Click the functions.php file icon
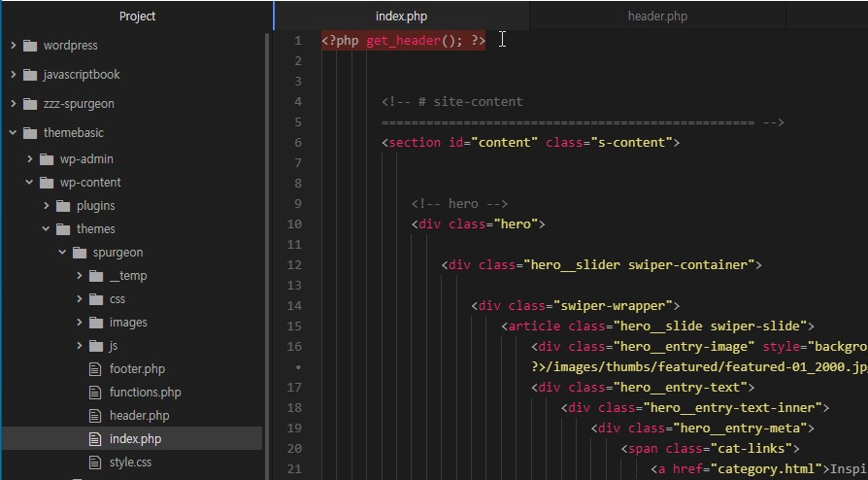The image size is (868, 480). click(95, 392)
